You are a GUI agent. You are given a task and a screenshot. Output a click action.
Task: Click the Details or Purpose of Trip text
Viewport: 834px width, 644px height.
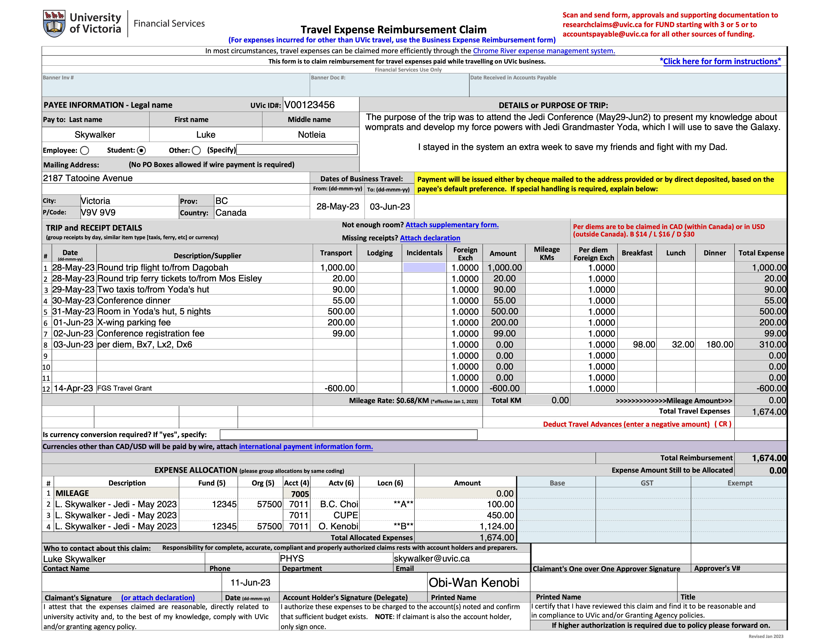click(x=573, y=141)
